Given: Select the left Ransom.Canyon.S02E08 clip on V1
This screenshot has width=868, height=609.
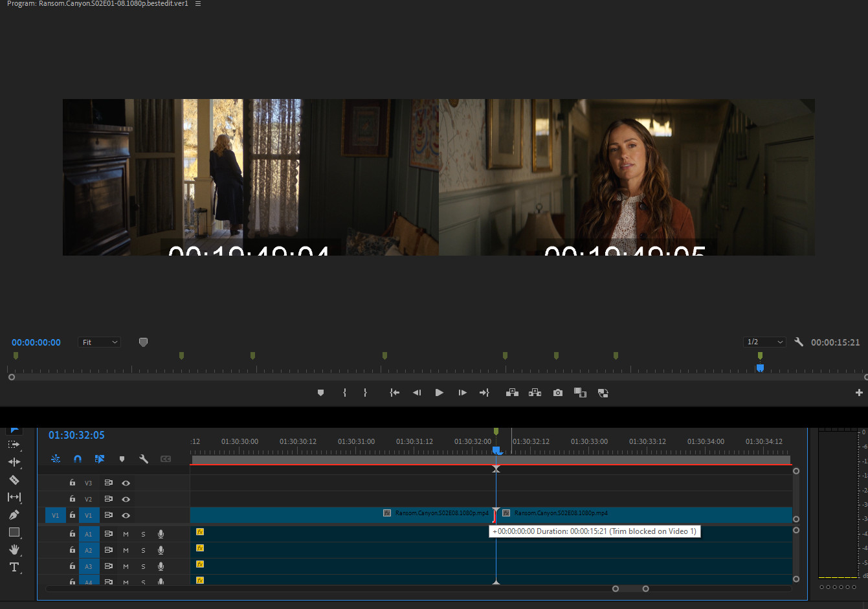Looking at the screenshot, I should click(x=343, y=515).
